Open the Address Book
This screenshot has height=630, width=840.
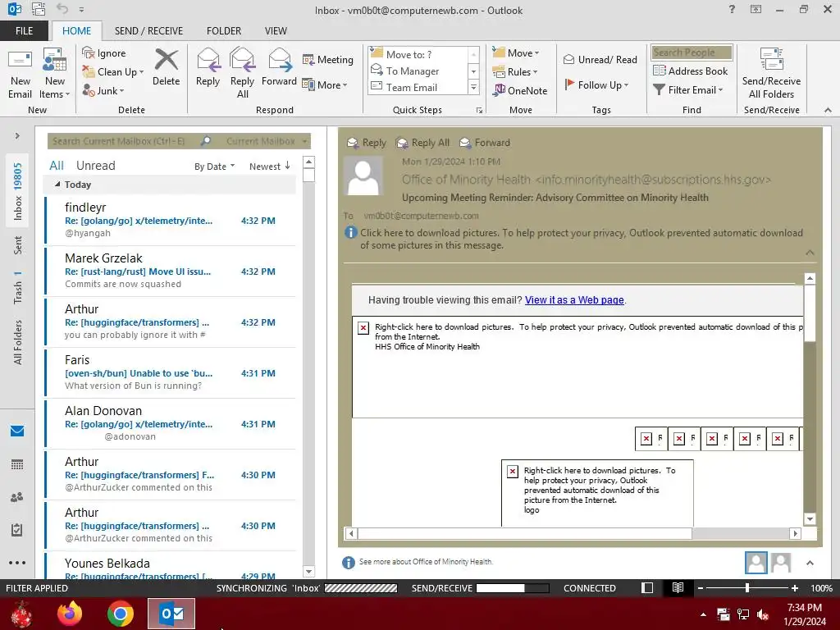pyautogui.click(x=690, y=71)
